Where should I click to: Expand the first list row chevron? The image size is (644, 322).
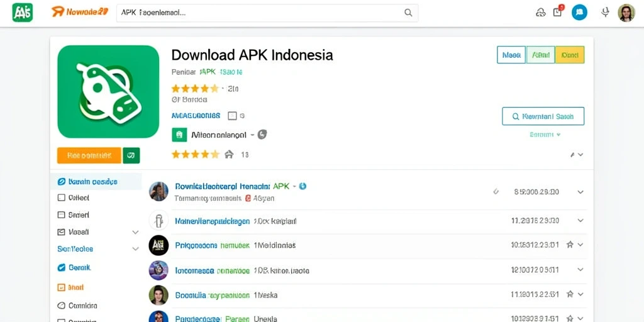click(x=580, y=192)
